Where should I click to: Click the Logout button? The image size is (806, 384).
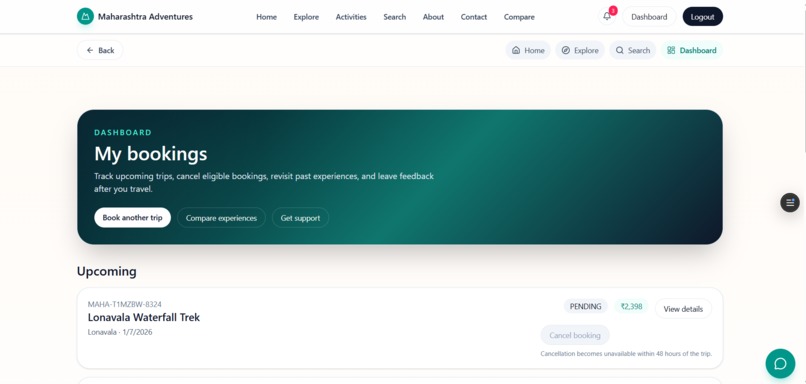coord(703,16)
